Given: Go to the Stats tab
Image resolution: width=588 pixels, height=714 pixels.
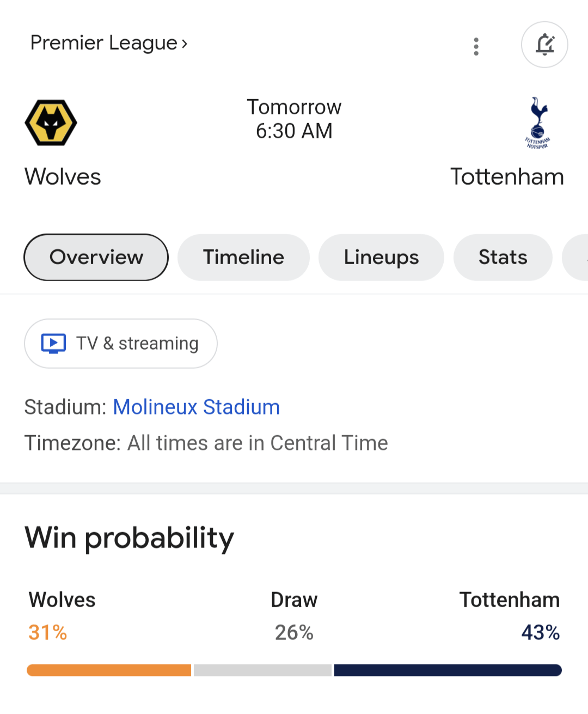Looking at the screenshot, I should (x=503, y=257).
